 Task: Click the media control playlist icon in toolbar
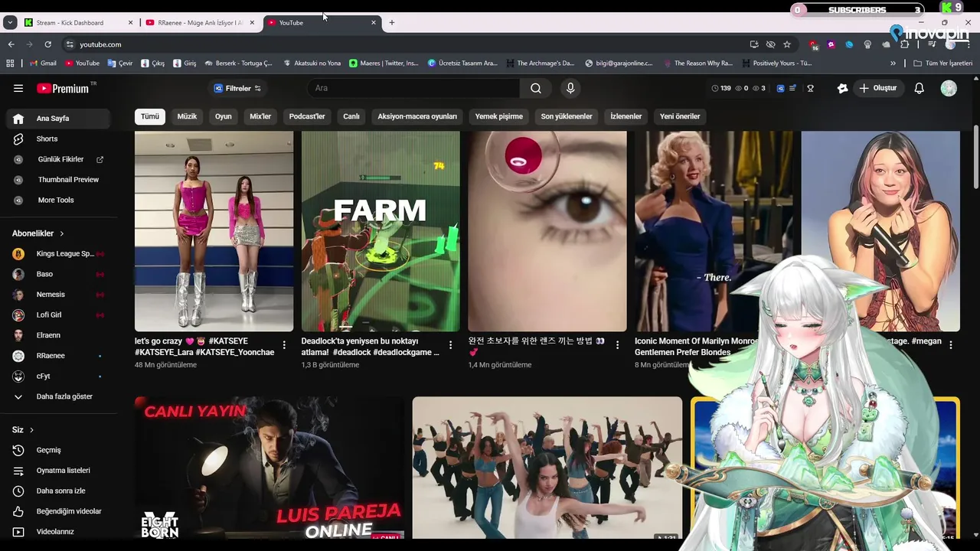[x=932, y=44]
